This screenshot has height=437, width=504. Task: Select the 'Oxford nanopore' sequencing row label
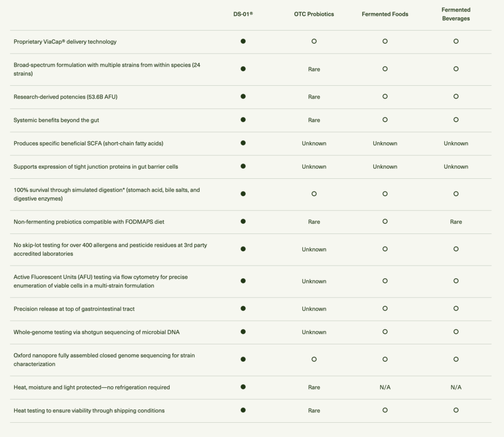104,360
